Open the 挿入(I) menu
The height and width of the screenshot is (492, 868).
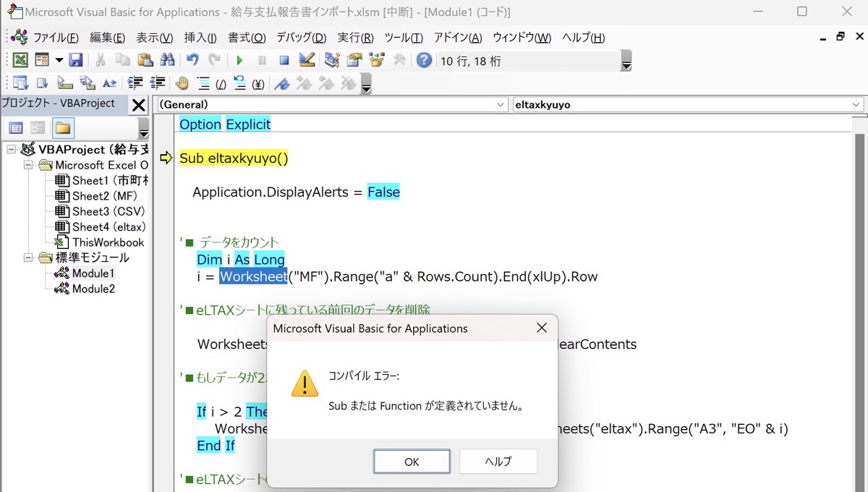[x=200, y=38]
